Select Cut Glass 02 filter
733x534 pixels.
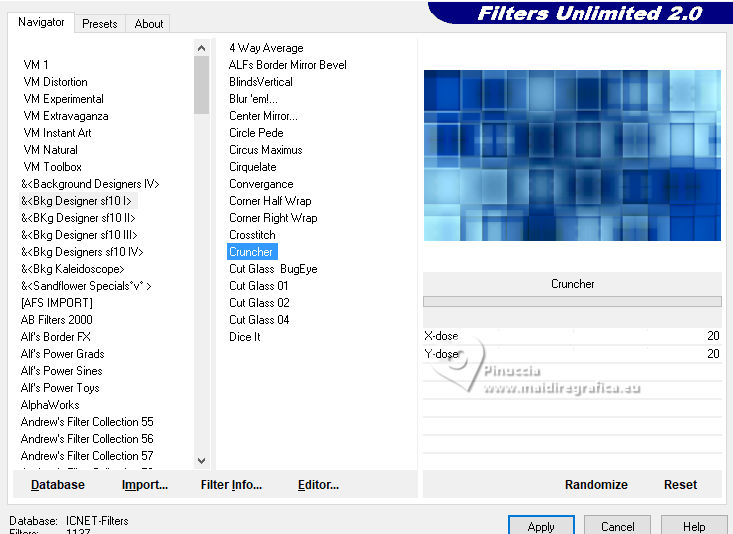[x=259, y=303]
